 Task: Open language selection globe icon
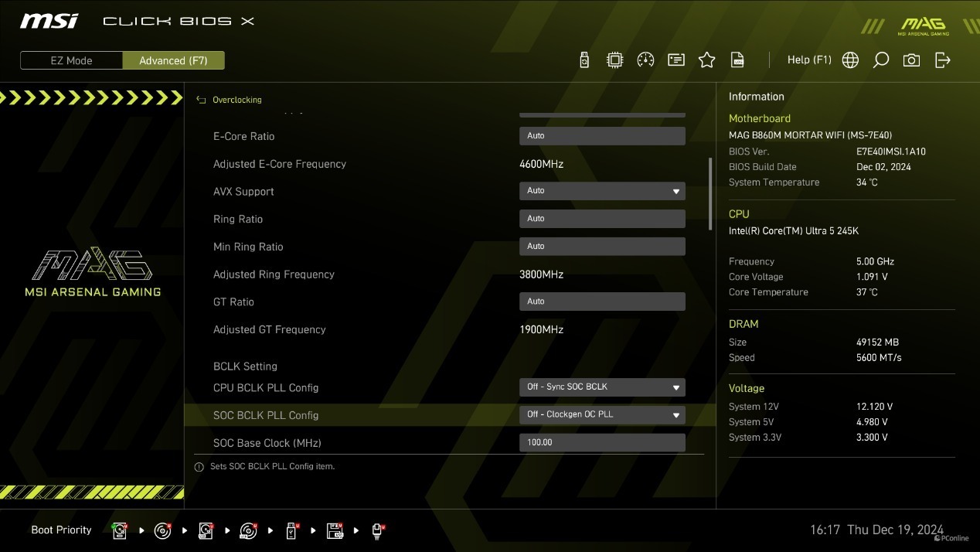click(x=850, y=60)
